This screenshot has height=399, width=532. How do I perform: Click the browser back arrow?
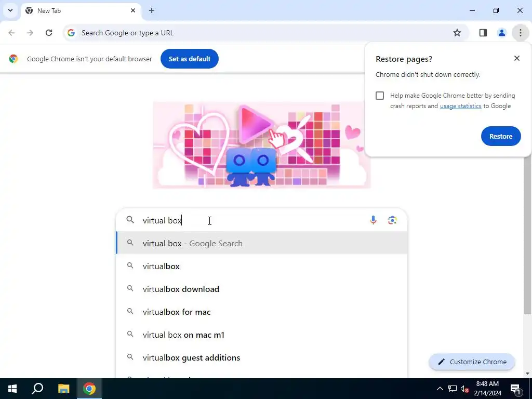[11, 33]
